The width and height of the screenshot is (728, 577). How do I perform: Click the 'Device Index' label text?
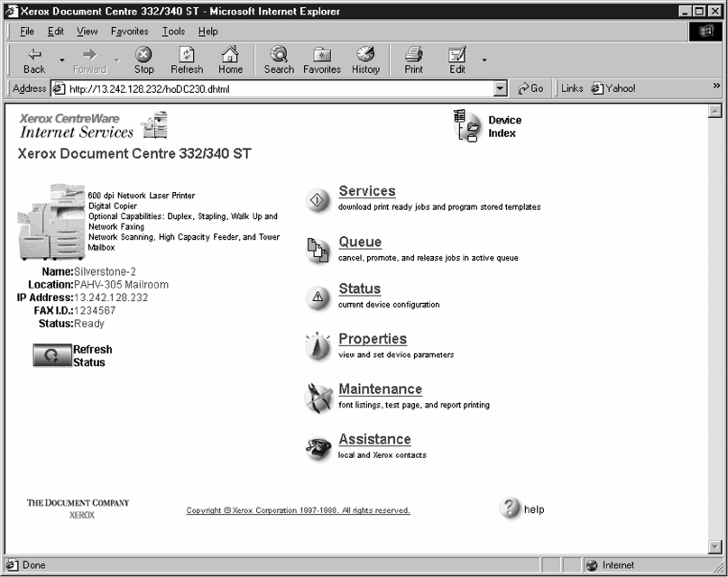pos(504,126)
